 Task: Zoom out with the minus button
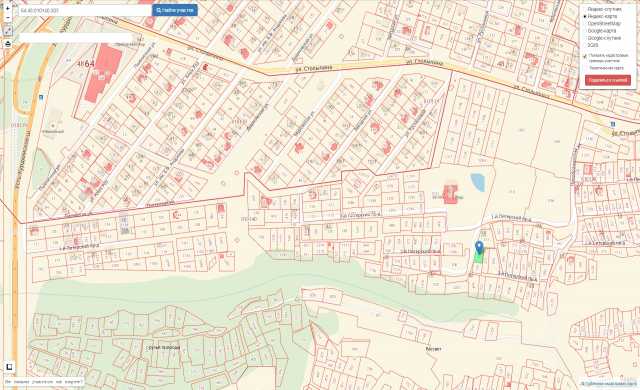pyautogui.click(x=7, y=18)
